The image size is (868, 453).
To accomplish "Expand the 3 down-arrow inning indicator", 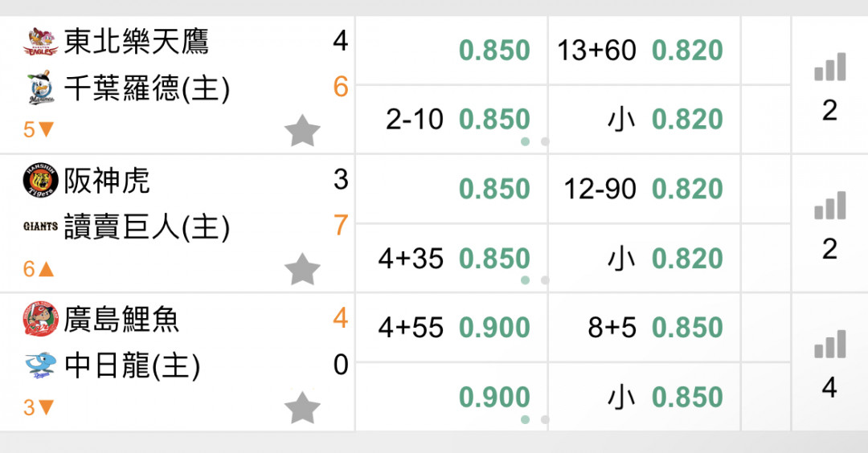I will click(39, 408).
